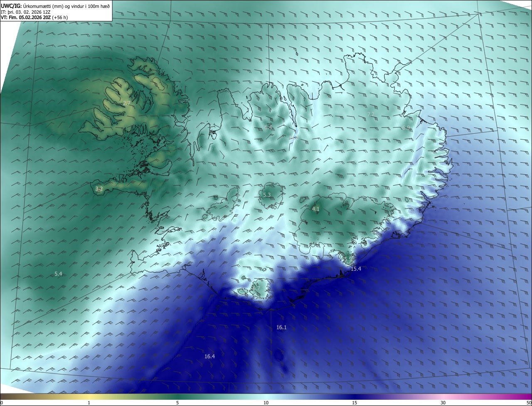This screenshot has width=532, height=406.
Task: Click the 16.4 value label
Action: pyautogui.click(x=210, y=356)
